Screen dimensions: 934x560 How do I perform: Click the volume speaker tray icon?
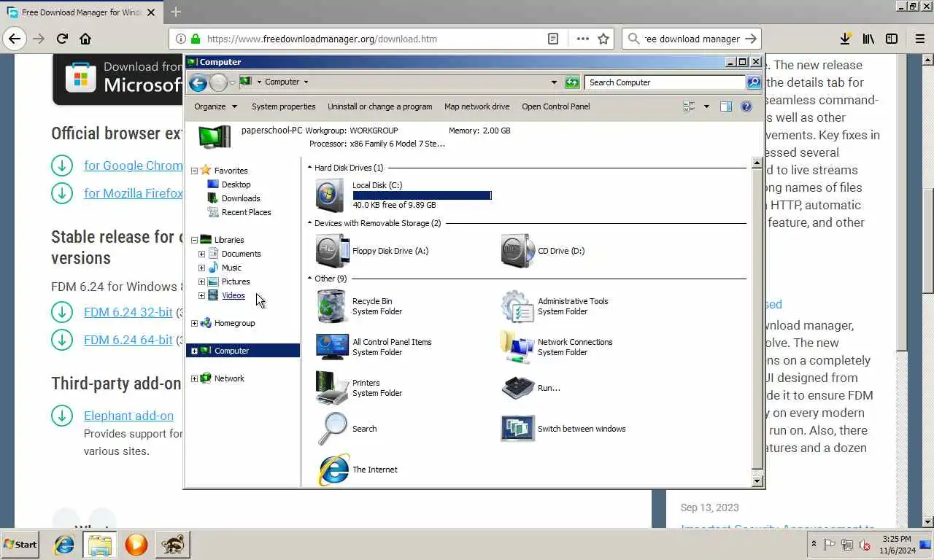[x=865, y=544]
